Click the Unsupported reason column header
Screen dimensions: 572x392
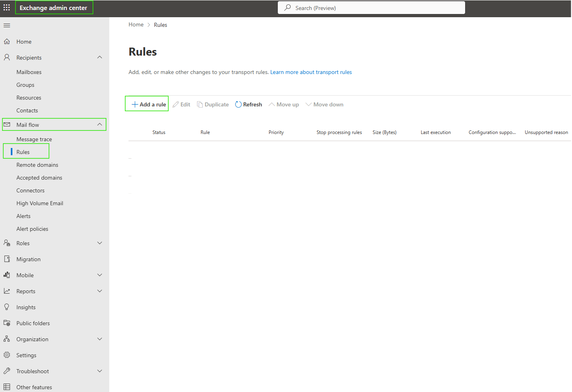(x=546, y=132)
